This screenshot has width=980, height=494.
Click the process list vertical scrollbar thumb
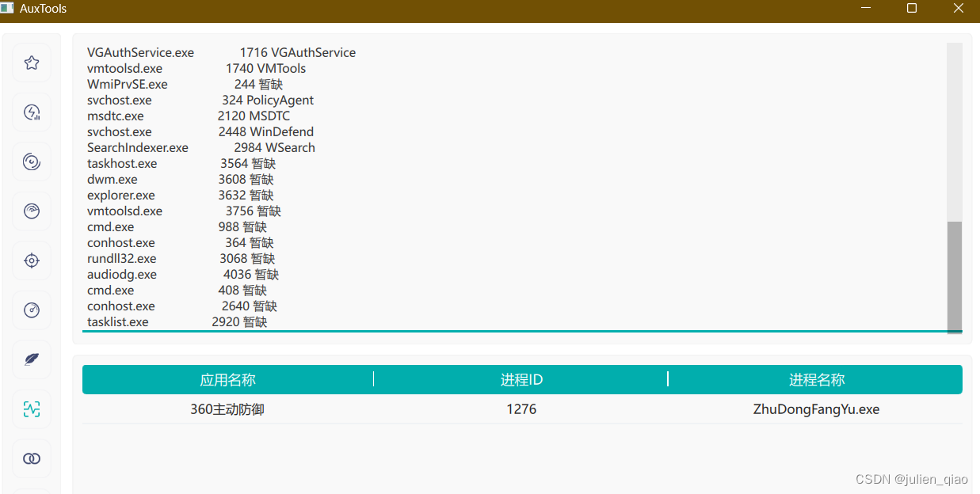[x=955, y=276]
